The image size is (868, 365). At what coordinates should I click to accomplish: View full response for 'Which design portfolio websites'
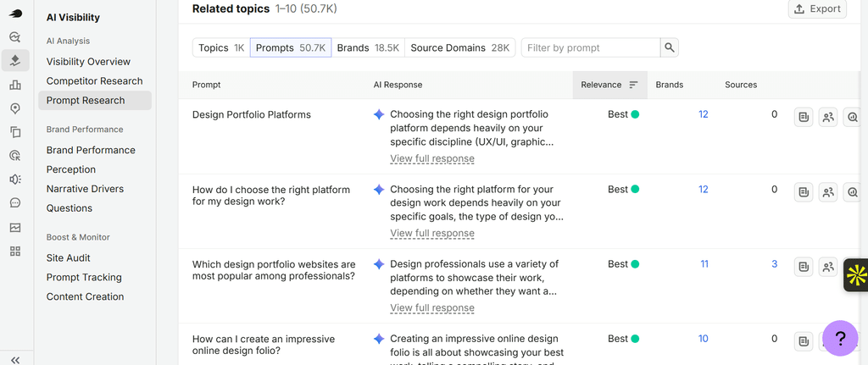point(432,308)
